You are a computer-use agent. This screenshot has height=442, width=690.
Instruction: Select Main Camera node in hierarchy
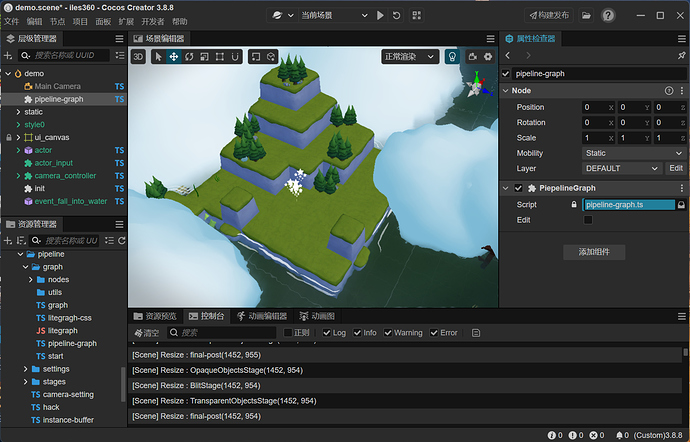pos(57,86)
